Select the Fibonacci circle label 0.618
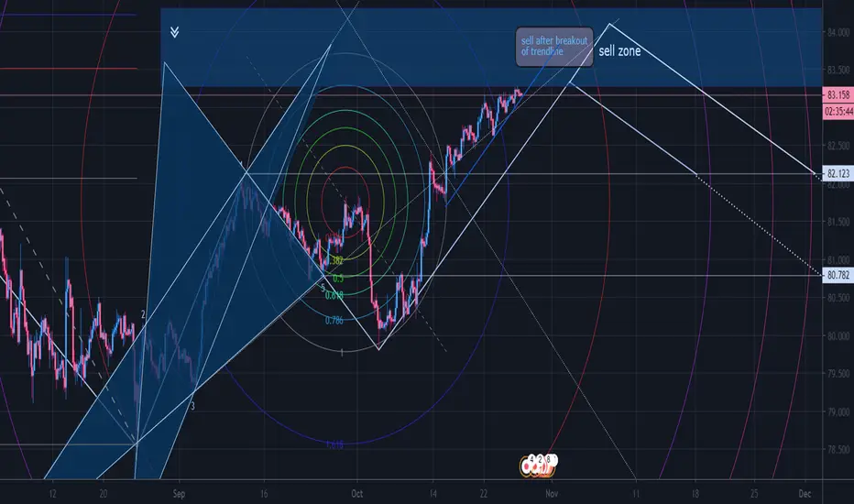 [334, 295]
